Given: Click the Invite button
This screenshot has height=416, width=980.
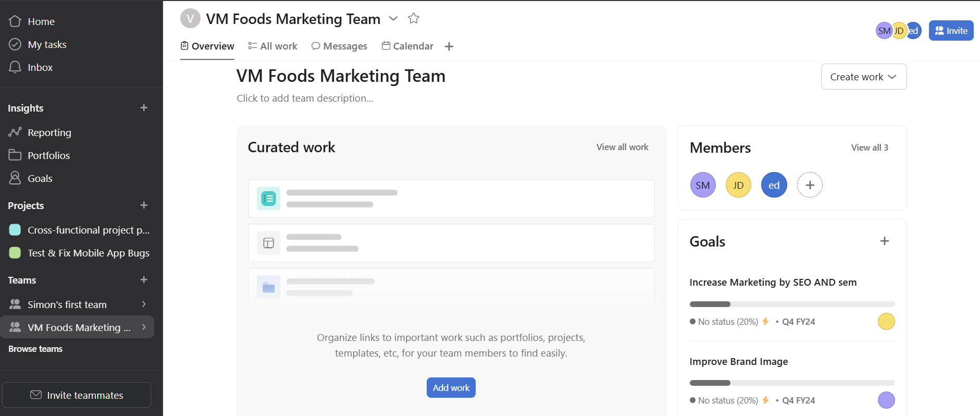Looking at the screenshot, I should pyautogui.click(x=951, y=31).
